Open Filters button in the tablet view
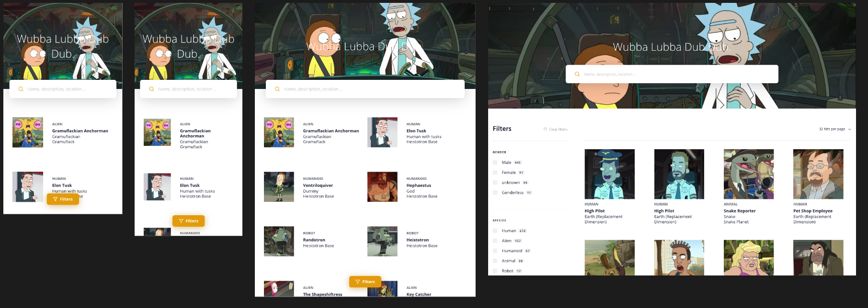868x308 pixels. [365, 282]
